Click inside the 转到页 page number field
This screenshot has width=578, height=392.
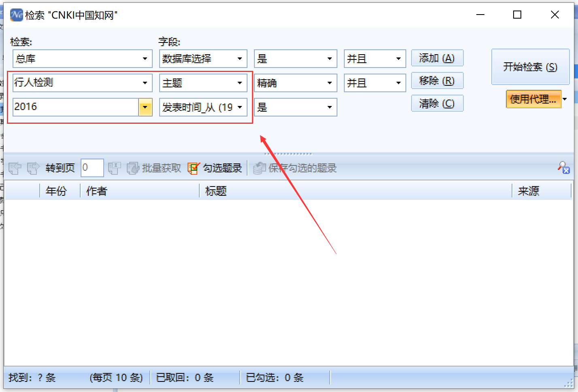pyautogui.click(x=92, y=167)
